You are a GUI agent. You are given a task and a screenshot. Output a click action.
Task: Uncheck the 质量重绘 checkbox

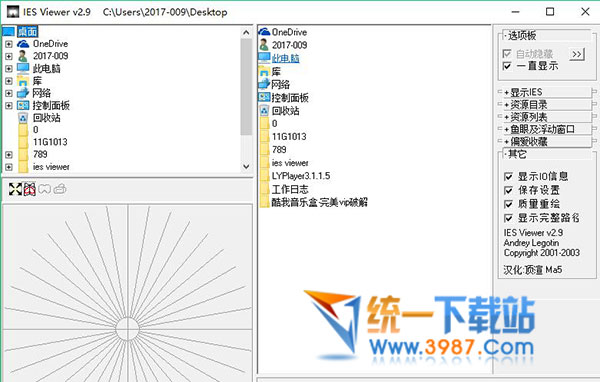[508, 204]
